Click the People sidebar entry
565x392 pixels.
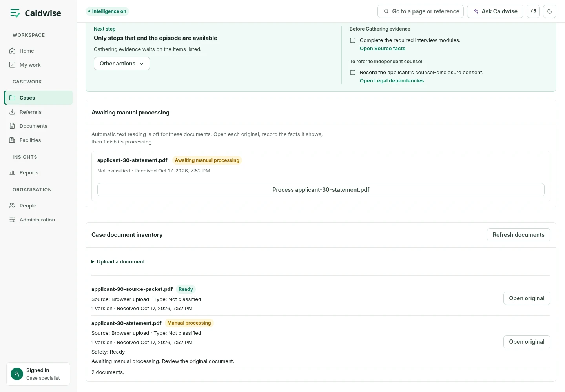pos(38,205)
